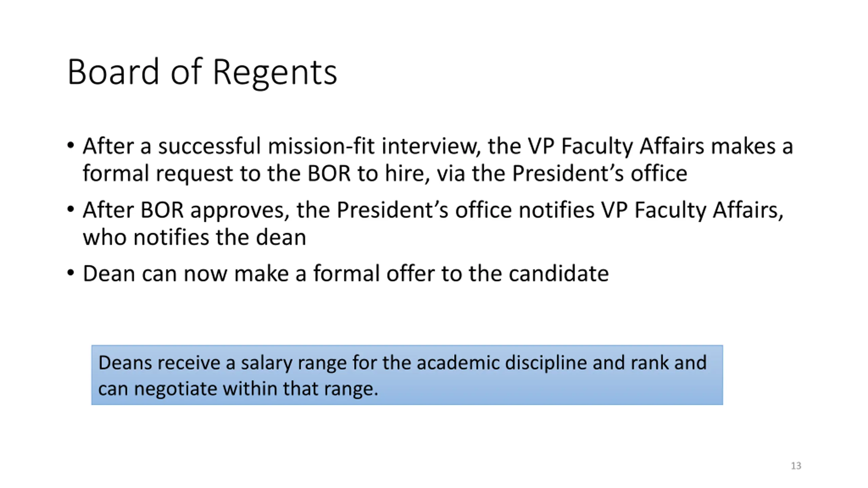Click the first bullet point marker
Image resolution: width=868 pixels, height=488 pixels.
(x=71, y=146)
